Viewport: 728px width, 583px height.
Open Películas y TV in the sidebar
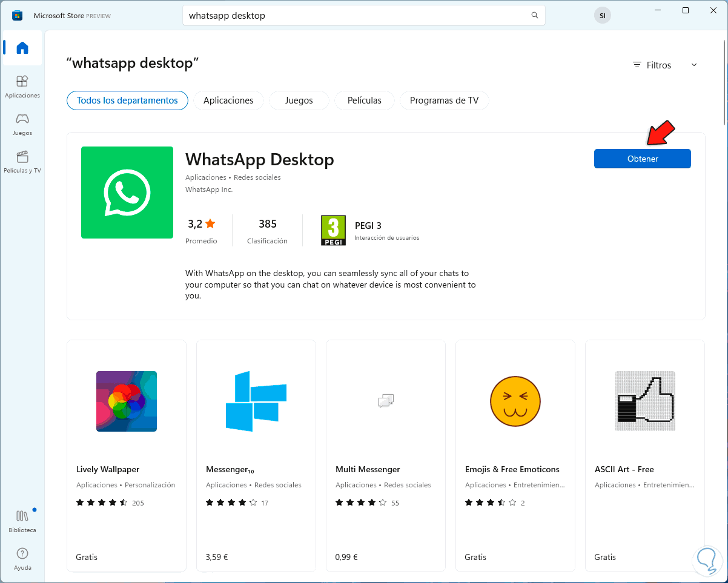coord(22,162)
